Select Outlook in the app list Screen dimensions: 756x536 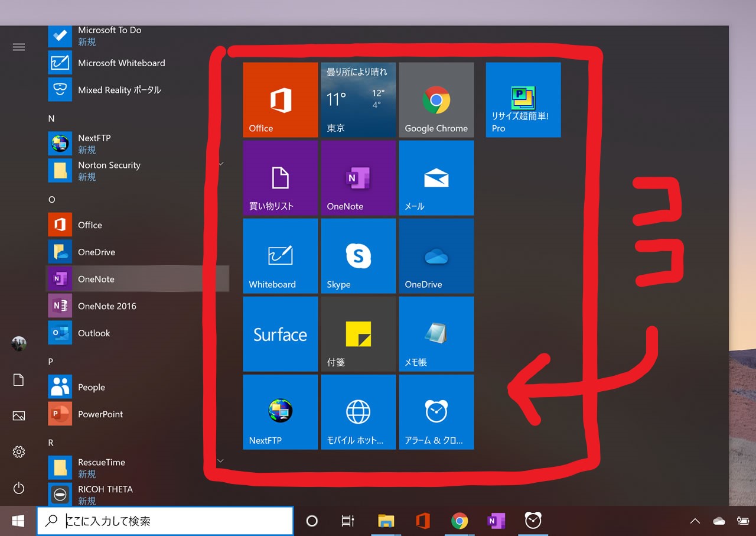(94, 333)
